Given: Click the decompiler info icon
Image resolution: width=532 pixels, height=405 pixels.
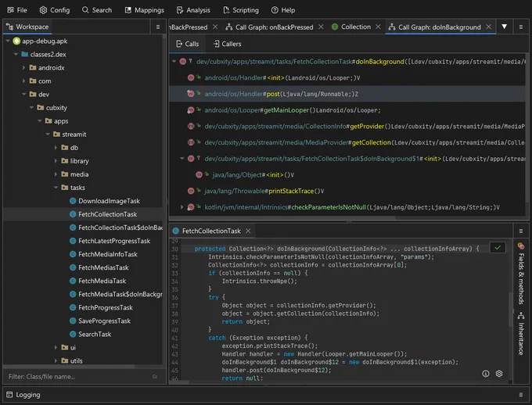Looking at the screenshot, I should tap(486, 374).
